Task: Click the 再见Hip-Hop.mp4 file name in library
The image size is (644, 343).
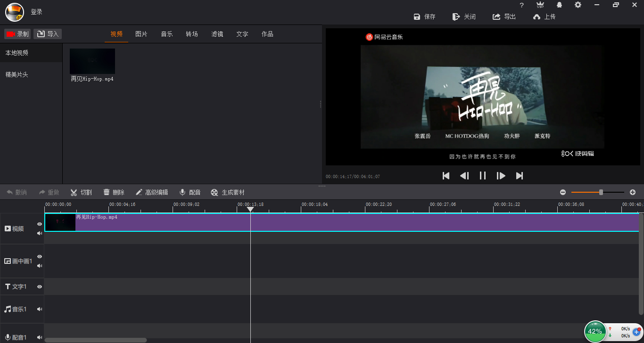Action: [x=92, y=79]
